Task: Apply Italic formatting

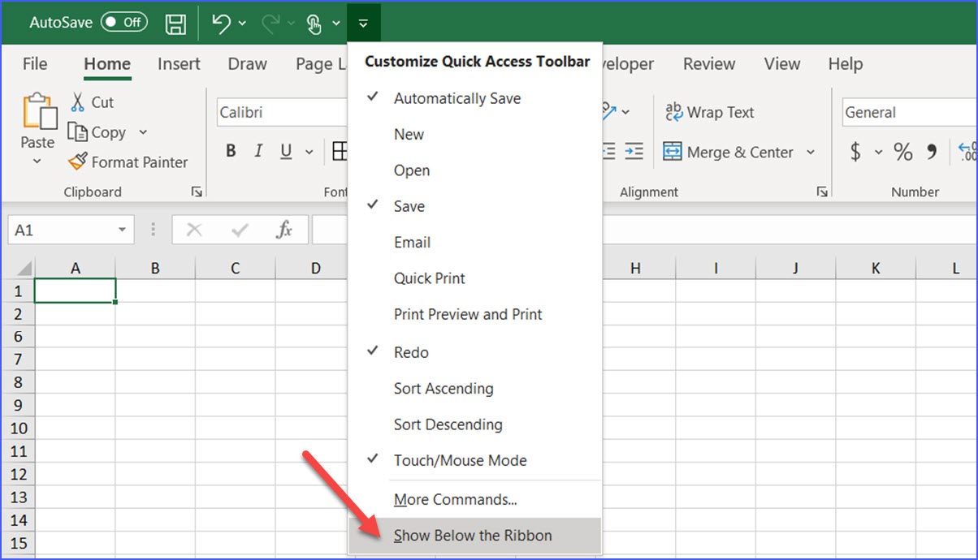Action: tap(257, 151)
